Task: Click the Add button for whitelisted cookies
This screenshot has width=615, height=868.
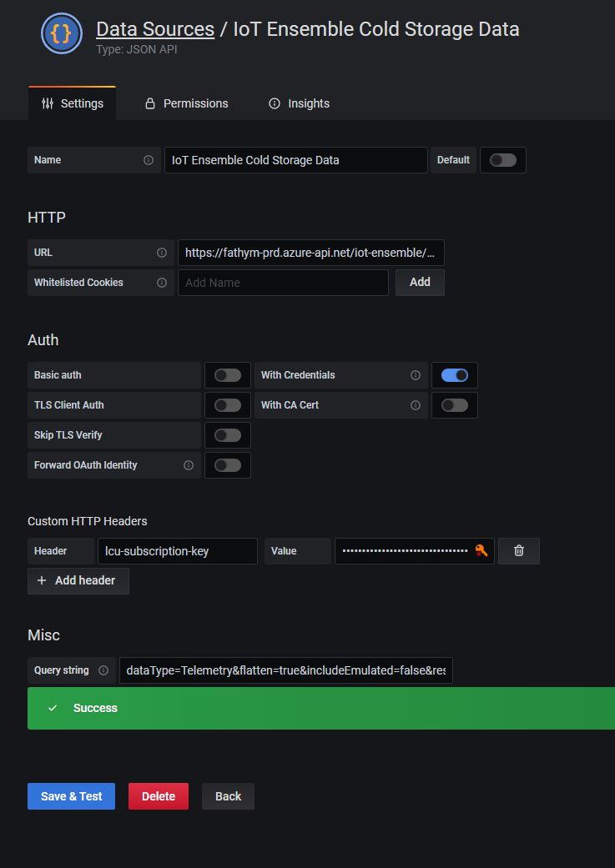Action: [420, 283]
